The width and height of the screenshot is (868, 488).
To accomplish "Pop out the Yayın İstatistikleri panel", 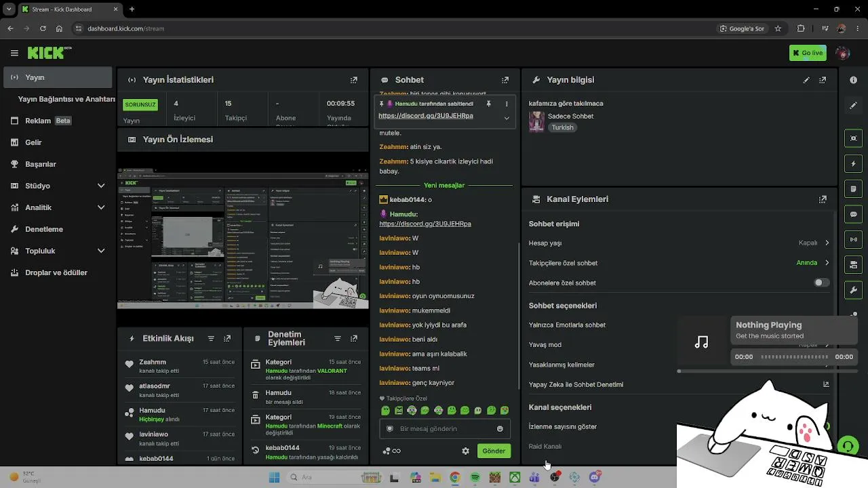I will [x=353, y=80].
